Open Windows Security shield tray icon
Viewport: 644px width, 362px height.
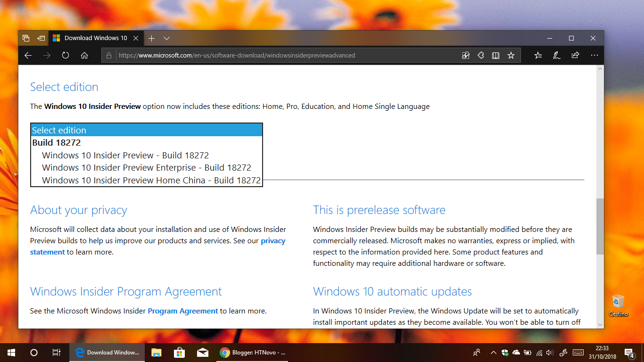(505, 353)
